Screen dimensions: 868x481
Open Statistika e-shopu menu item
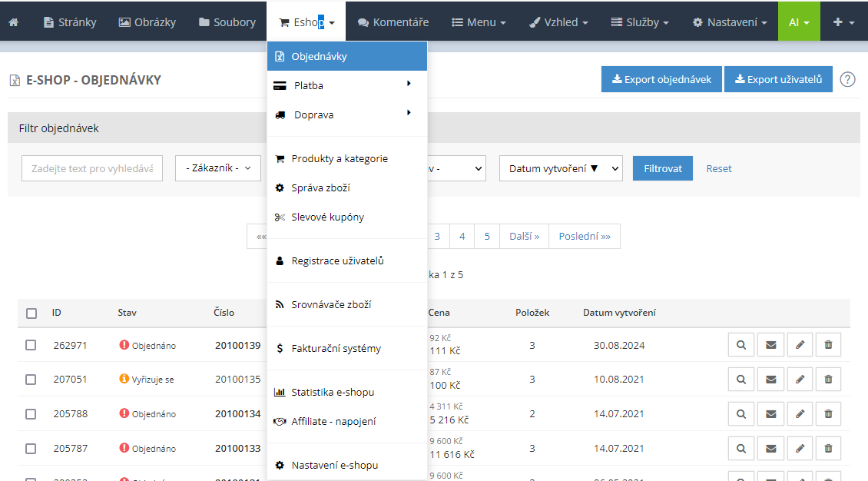click(x=332, y=393)
